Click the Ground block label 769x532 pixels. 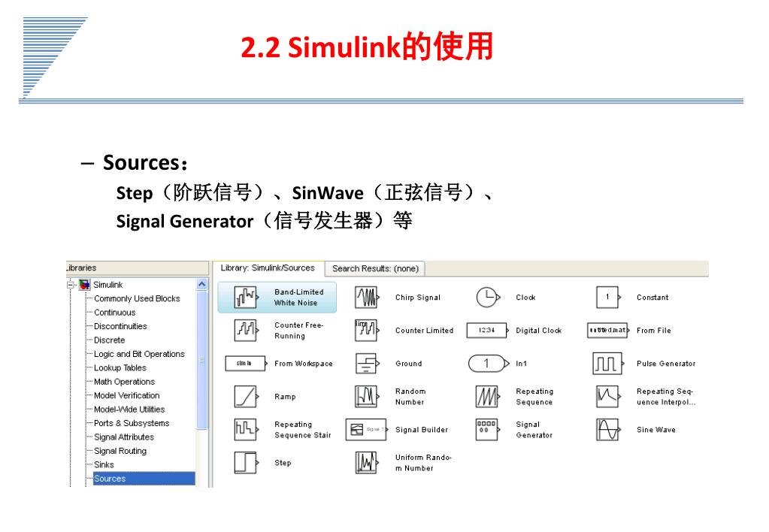(408, 364)
